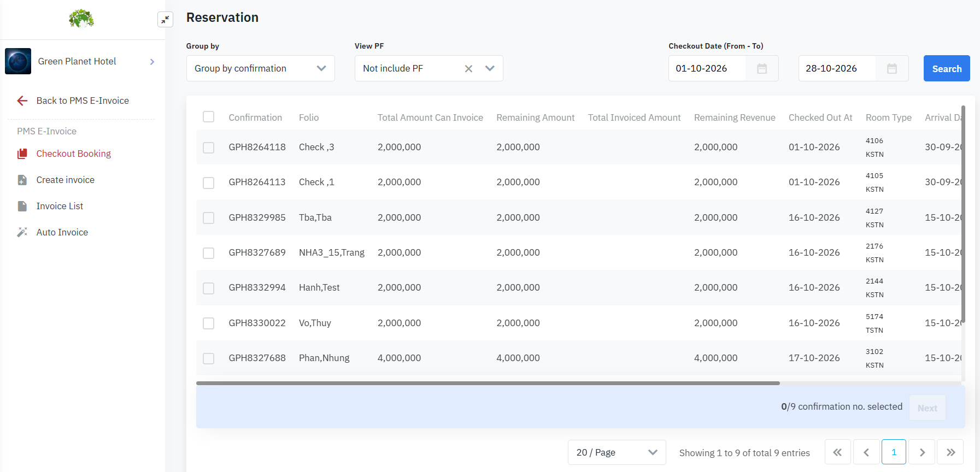This screenshot has height=472, width=980.
Task: Open the calendar for the 01-10-2026 date
Action: (762, 68)
